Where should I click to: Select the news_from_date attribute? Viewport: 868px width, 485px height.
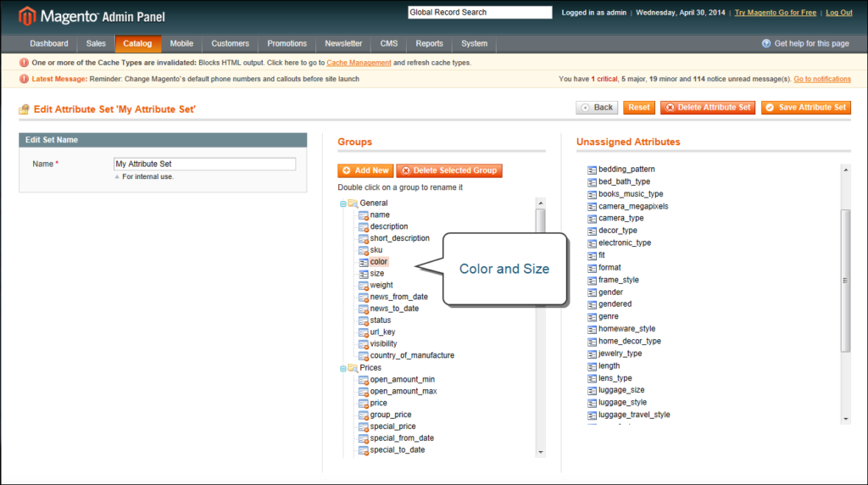pos(398,297)
